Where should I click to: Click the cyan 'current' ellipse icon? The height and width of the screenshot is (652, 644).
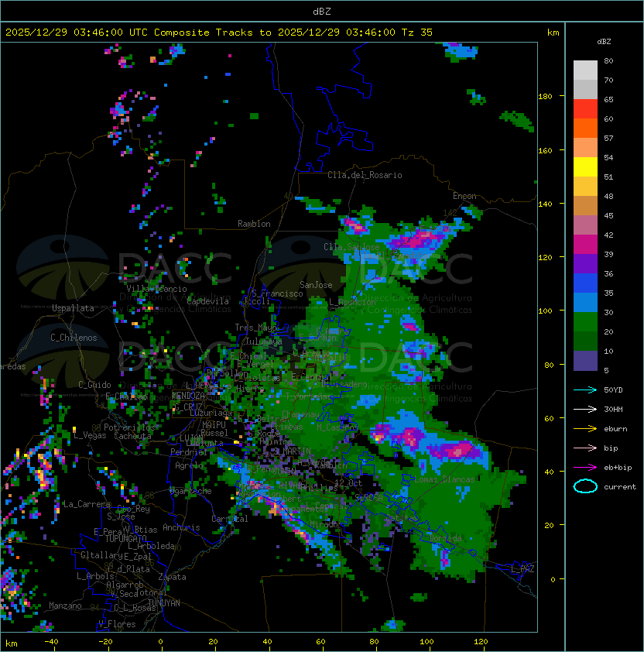pos(585,486)
